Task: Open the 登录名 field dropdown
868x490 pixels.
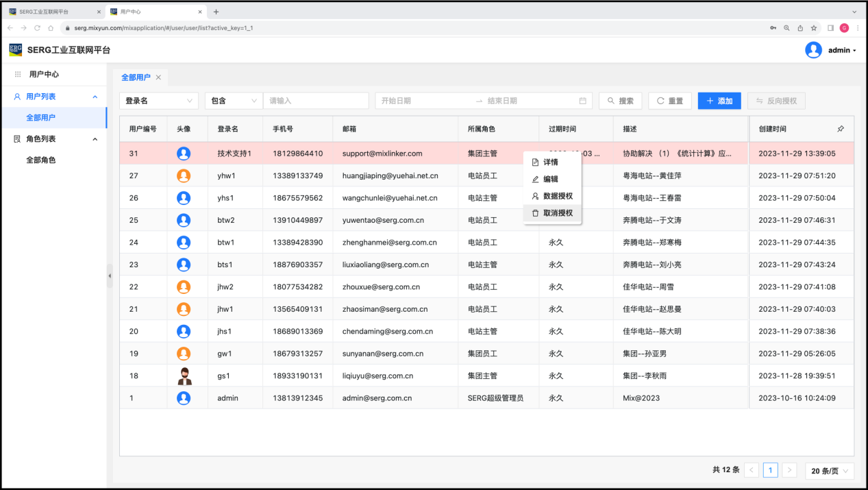Action: click(x=158, y=101)
